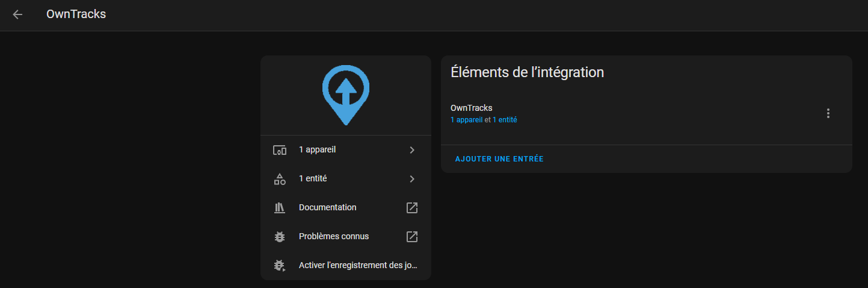Viewport: 868px width, 288px height.
Task: Select Activer l'enregistrement des journaux text
Action: pos(357,265)
